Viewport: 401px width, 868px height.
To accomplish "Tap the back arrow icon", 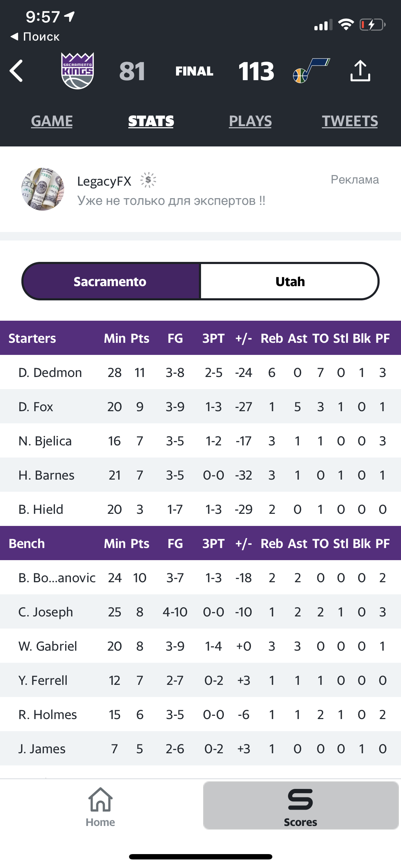I will coord(16,71).
